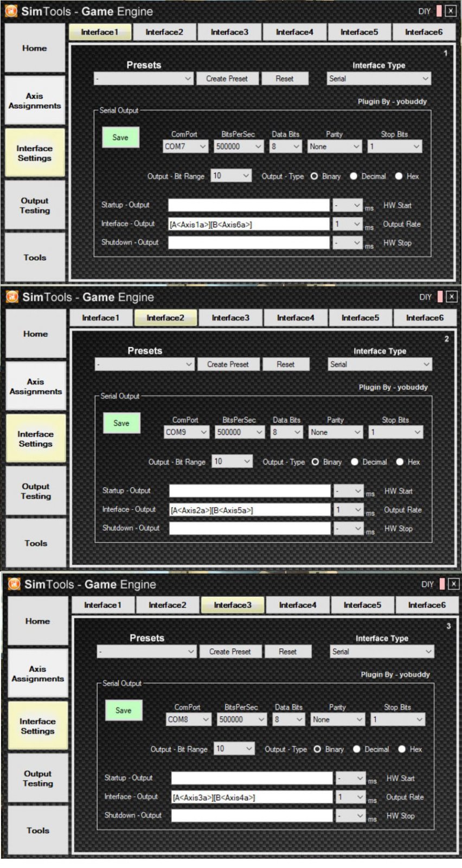Pick Decimal output type in the COM8 window
462x868 pixels.
pyautogui.click(x=357, y=749)
